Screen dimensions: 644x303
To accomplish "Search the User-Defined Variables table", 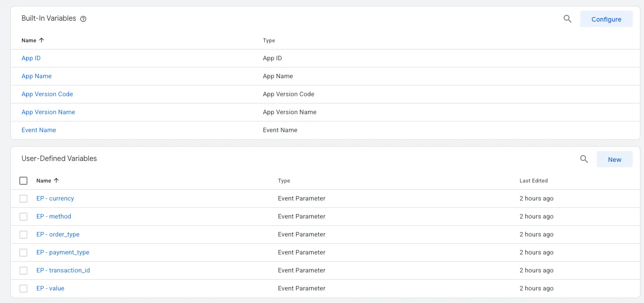I will [x=584, y=159].
